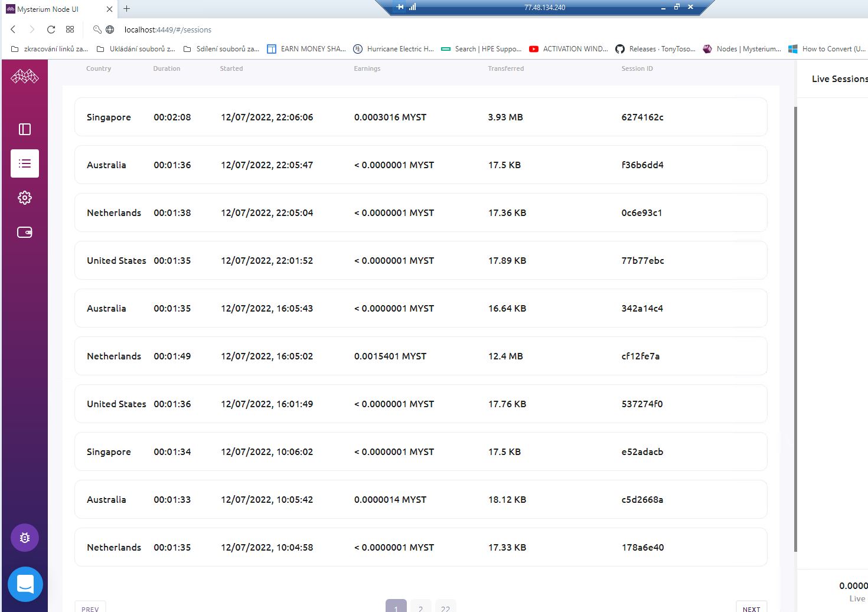Select the Singapore session 6274162c row

pos(420,117)
